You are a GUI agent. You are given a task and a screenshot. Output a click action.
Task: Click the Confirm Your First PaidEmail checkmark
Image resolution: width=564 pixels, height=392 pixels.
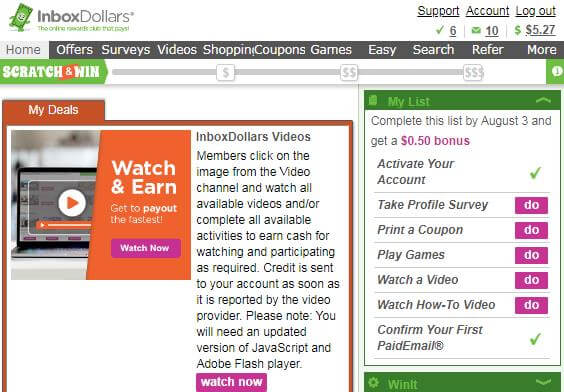point(535,338)
